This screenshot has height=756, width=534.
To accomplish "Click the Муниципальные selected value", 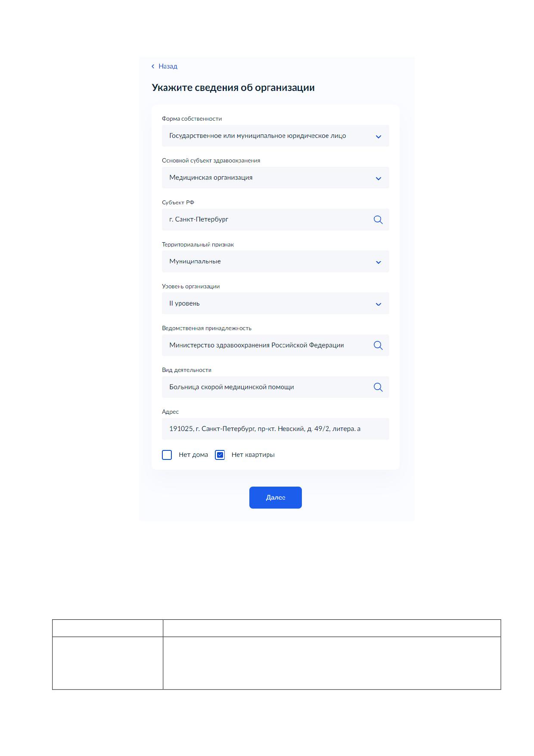I will click(195, 261).
